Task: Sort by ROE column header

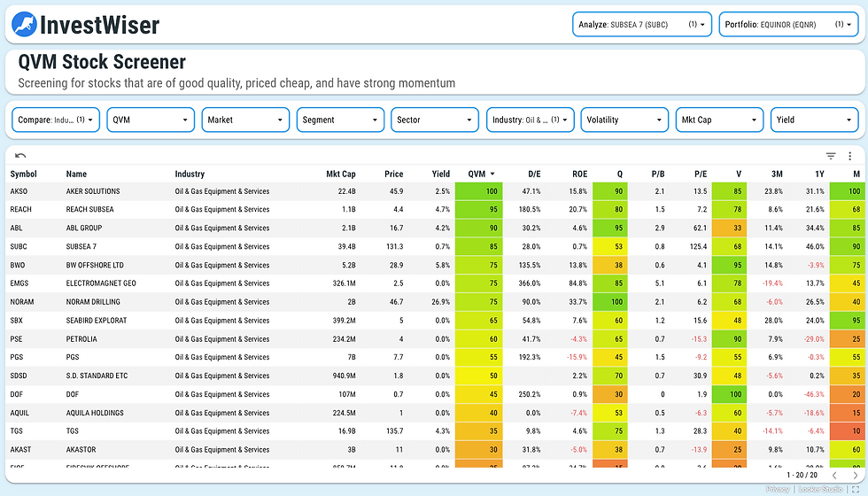Action: 579,174
